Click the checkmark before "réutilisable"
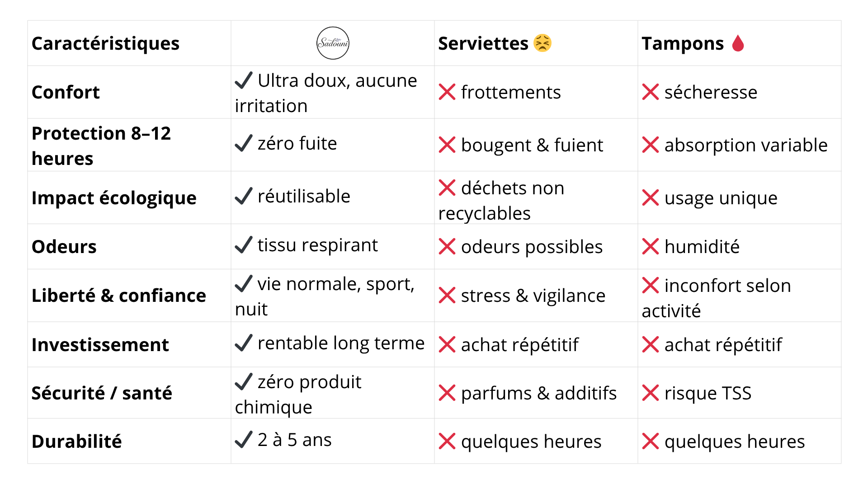The height and width of the screenshot is (488, 868). (x=244, y=196)
